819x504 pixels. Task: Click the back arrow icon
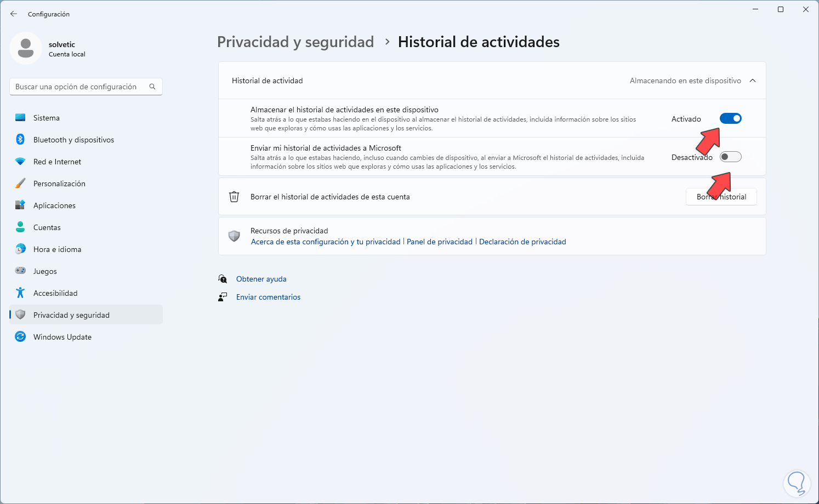[14, 14]
